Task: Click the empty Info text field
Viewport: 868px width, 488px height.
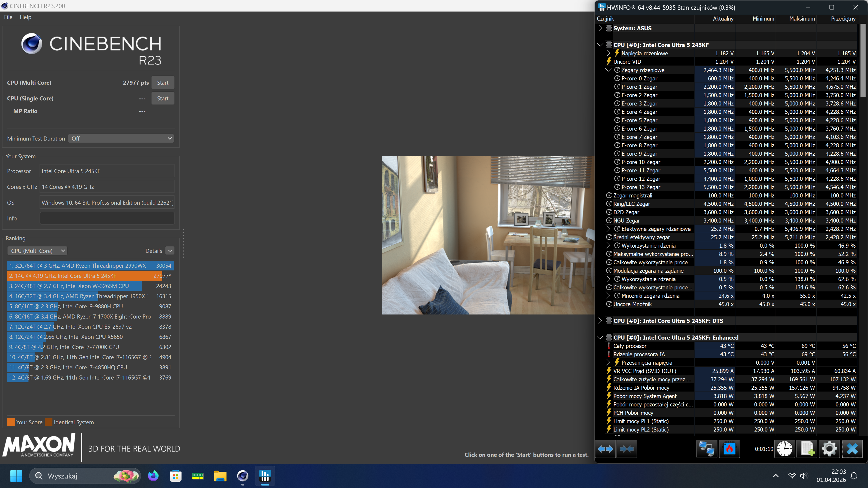Action: [x=107, y=218]
